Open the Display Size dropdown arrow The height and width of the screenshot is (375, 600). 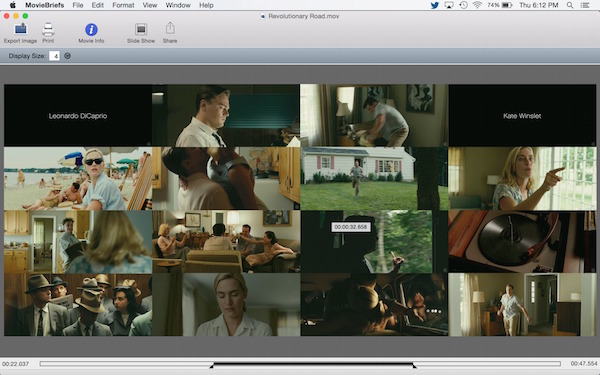tap(67, 56)
